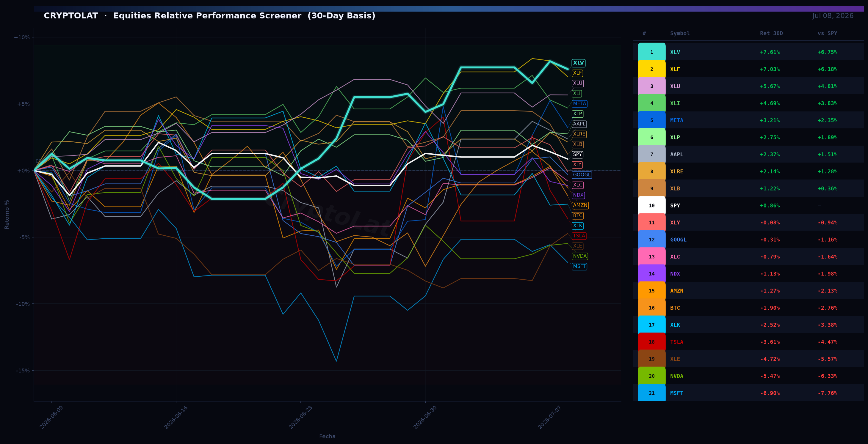Screen dimensions: 868x444
Task: Select the "2026-06-23" date tick label
Action: (x=300, y=417)
